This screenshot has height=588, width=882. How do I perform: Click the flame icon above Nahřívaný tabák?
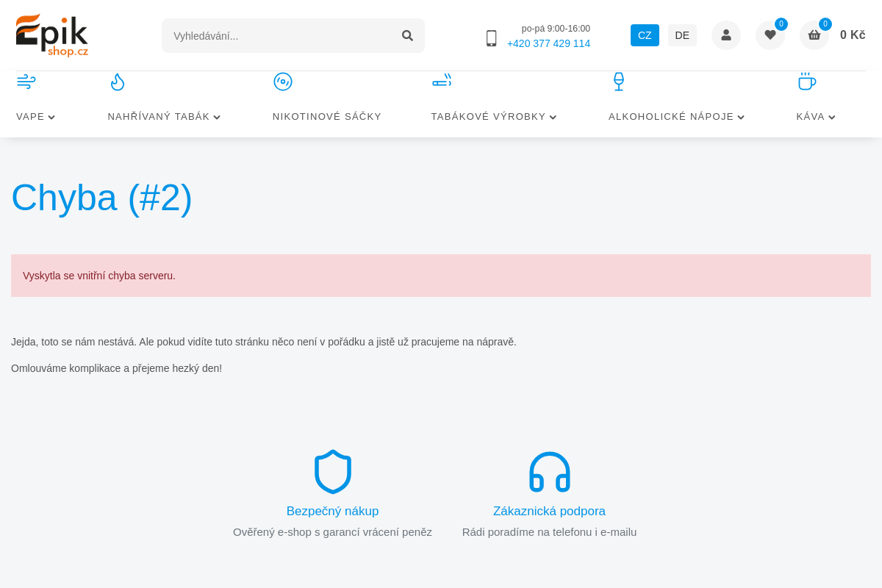coord(118,82)
